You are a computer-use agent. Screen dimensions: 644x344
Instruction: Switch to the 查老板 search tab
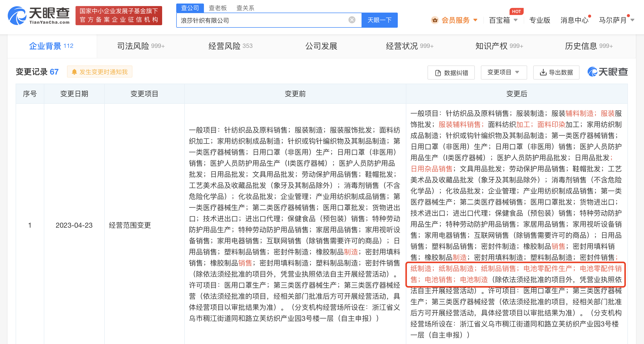[218, 8]
